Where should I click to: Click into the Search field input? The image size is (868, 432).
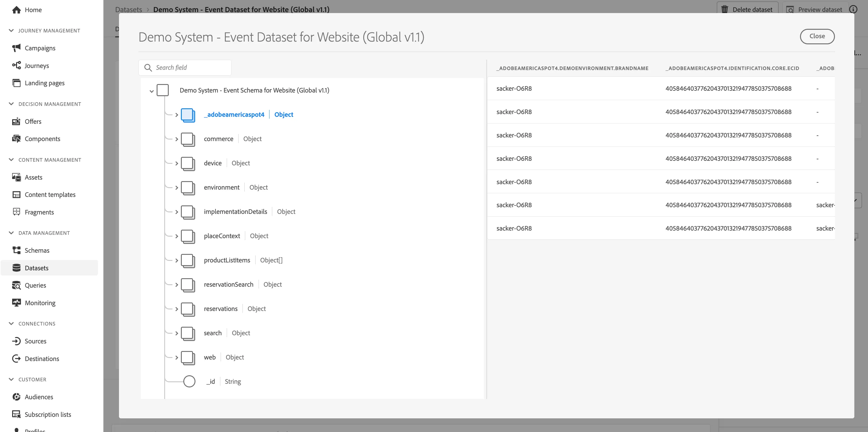pos(185,68)
